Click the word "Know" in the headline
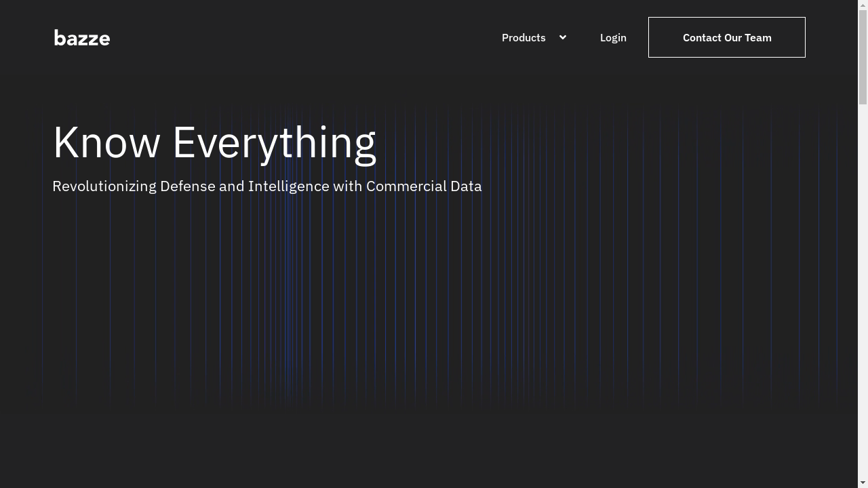This screenshot has width=868, height=488. (x=106, y=143)
